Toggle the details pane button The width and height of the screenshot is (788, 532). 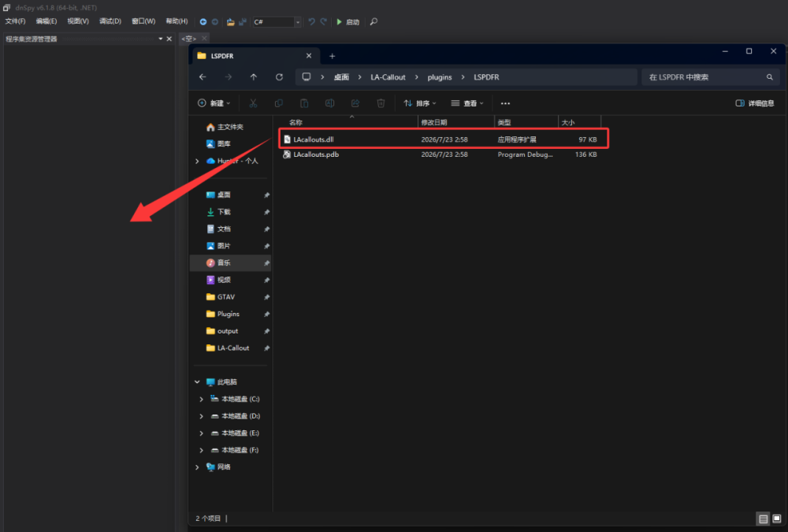[754, 103]
